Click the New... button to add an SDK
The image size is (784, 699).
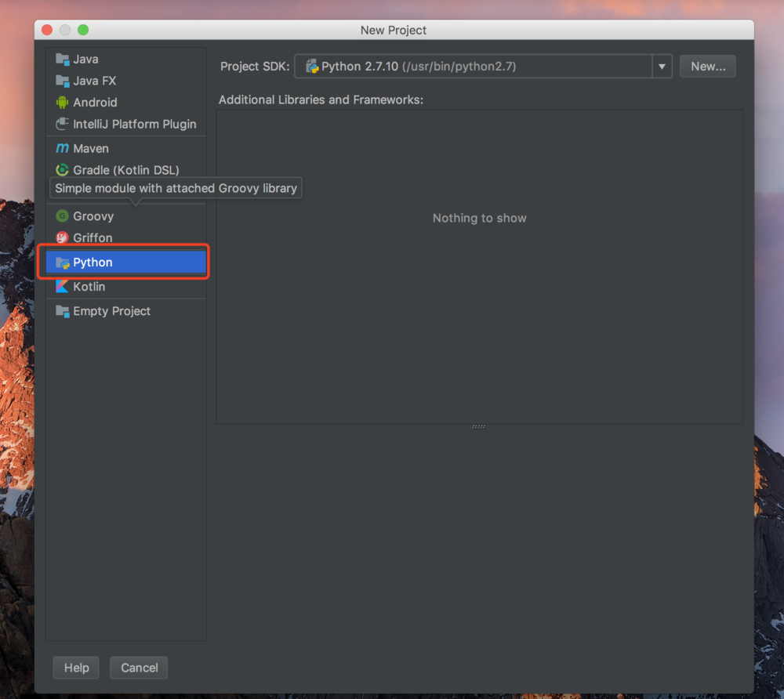pyautogui.click(x=707, y=66)
